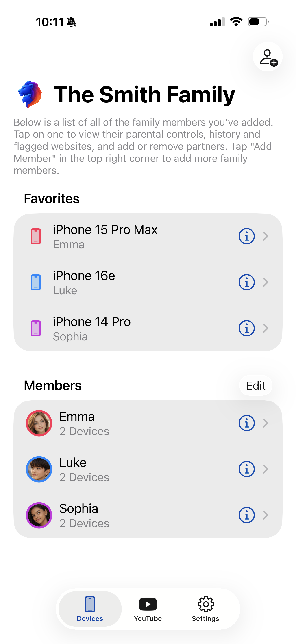Expand iPhone 15 Pro Max chevron
Screen dimensions: 296x644
(266, 236)
